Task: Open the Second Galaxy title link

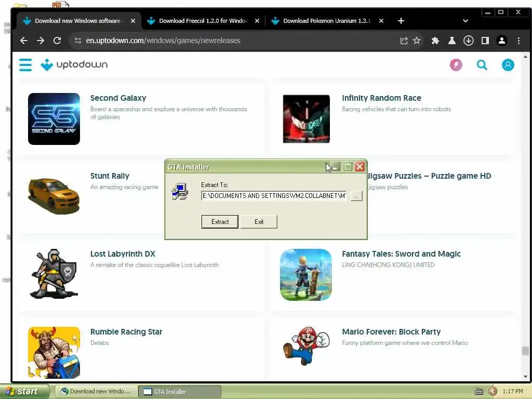Action: tap(118, 98)
